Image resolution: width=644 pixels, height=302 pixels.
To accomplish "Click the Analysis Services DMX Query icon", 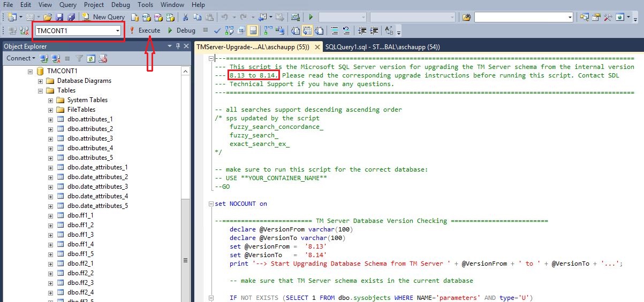I will click(158, 17).
